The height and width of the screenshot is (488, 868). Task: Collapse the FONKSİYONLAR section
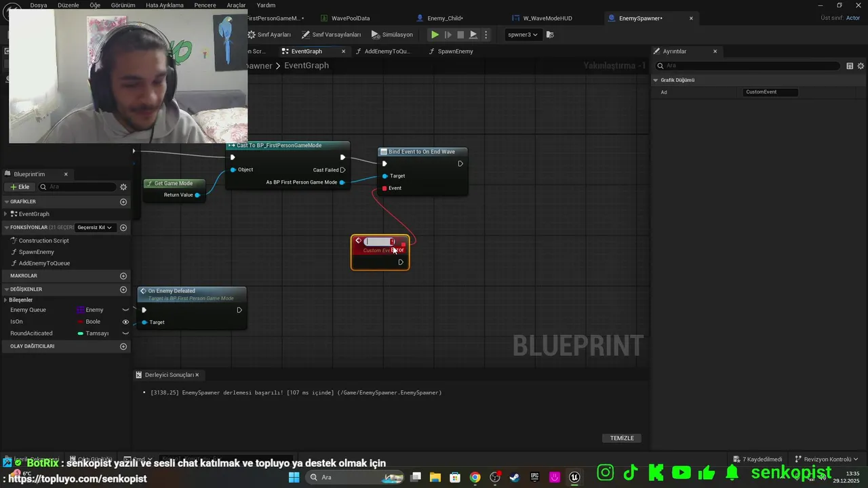point(6,228)
